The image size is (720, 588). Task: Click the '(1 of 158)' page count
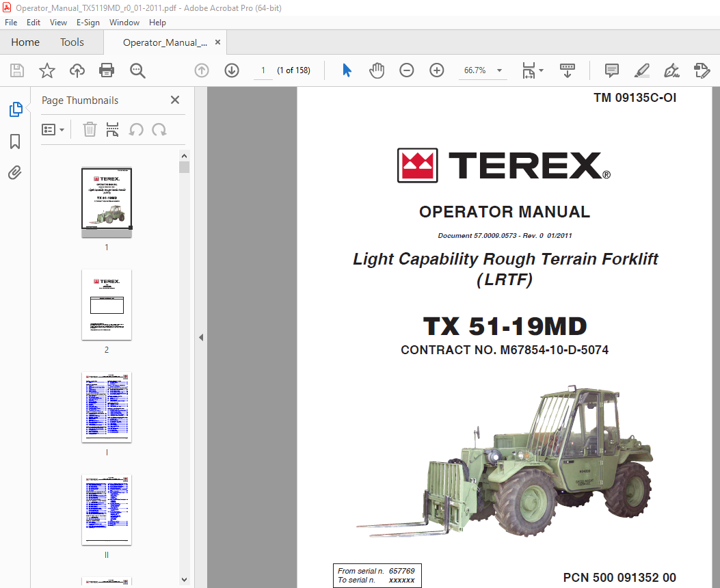(x=293, y=70)
